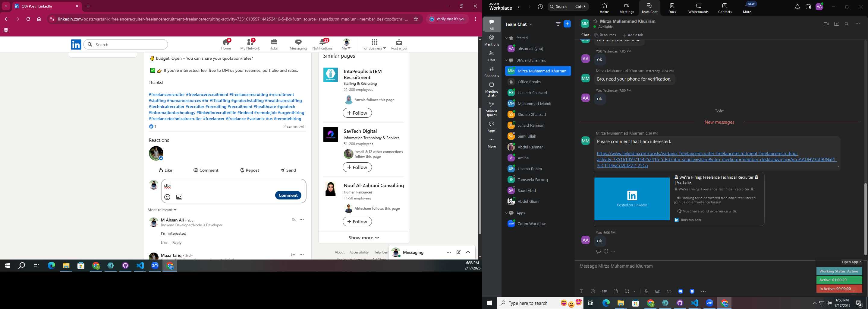This screenshot has width=868, height=309.
Task: Open Most relevant comment sort dropdown
Action: coord(162,210)
